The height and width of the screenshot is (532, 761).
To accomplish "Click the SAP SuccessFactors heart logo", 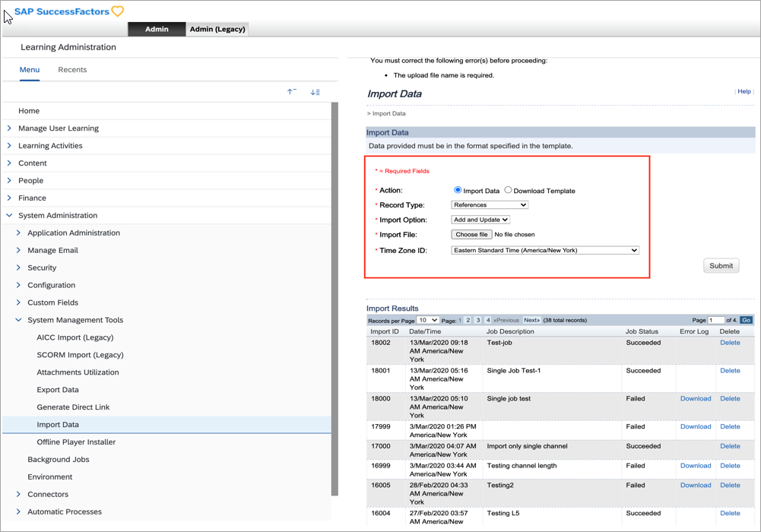I will click(x=117, y=11).
